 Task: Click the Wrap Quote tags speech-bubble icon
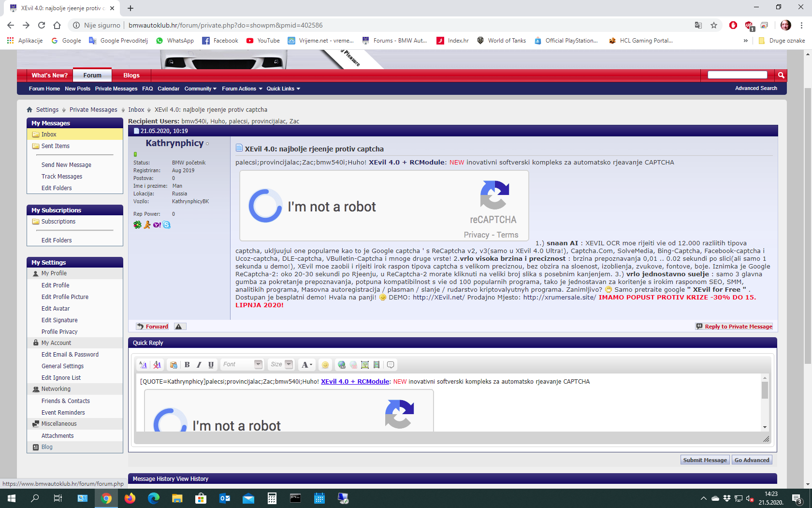point(391,365)
